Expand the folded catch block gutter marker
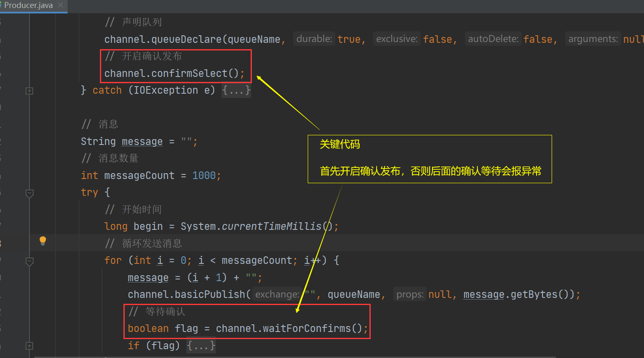Image resolution: width=644 pixels, height=358 pixels. pyautogui.click(x=29, y=91)
